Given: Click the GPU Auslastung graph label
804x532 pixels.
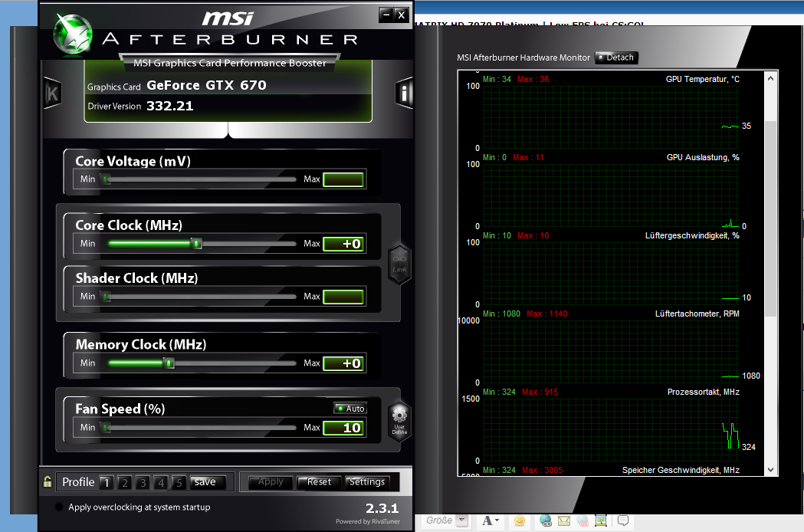Looking at the screenshot, I should pos(703,157).
